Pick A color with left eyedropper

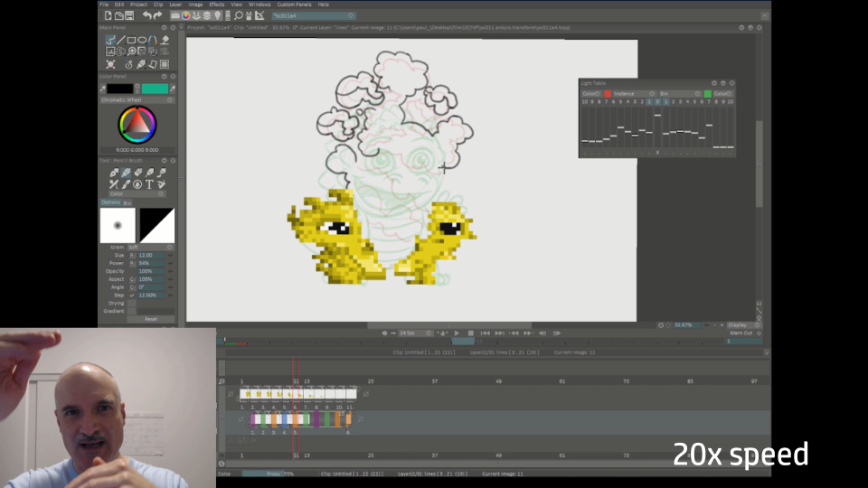[102, 89]
